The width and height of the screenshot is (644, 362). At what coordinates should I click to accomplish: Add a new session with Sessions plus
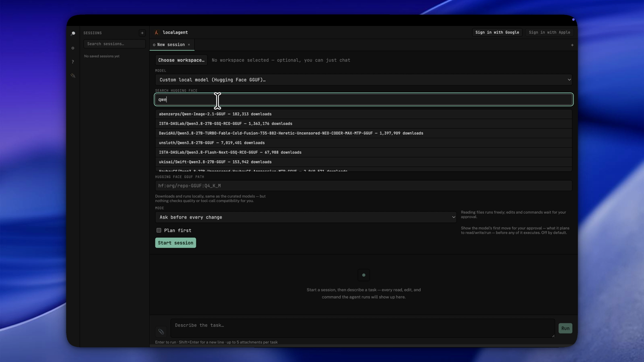[142, 33]
